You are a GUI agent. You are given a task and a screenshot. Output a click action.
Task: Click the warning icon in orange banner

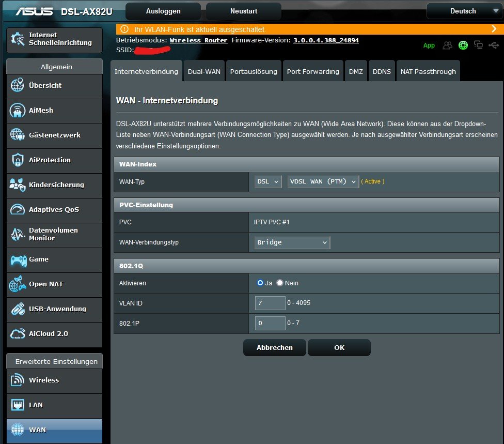tap(124, 29)
